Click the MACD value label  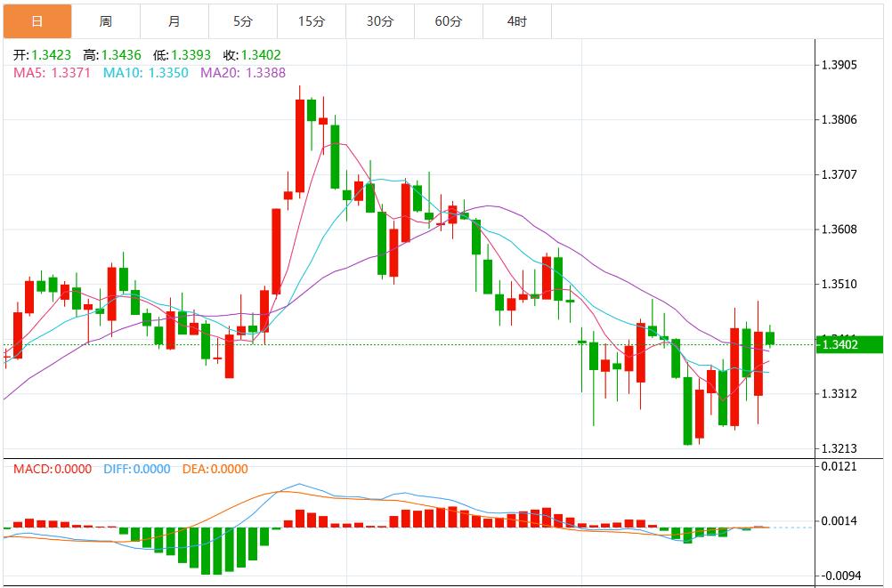pos(53,469)
